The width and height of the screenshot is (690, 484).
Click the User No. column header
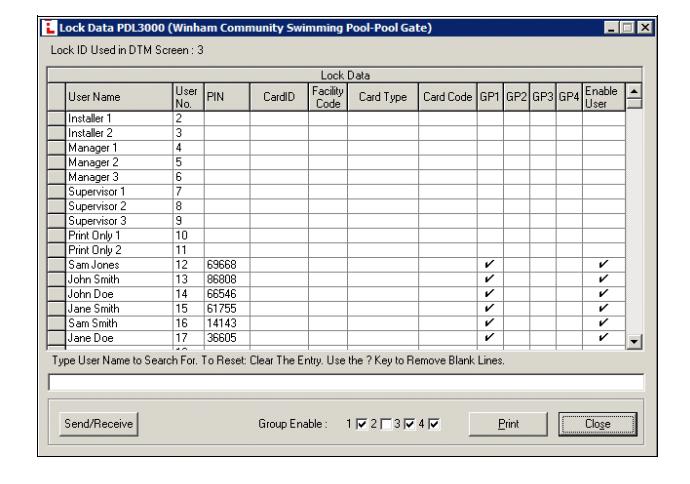188,97
